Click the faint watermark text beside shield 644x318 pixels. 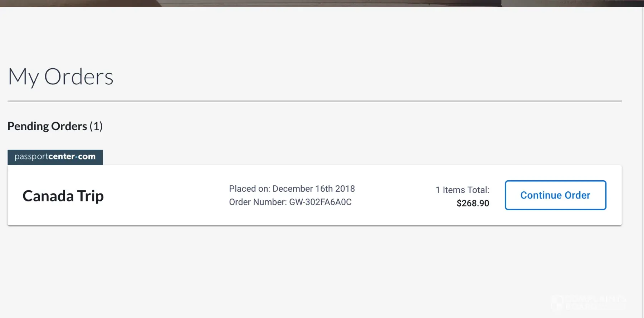coord(596,302)
